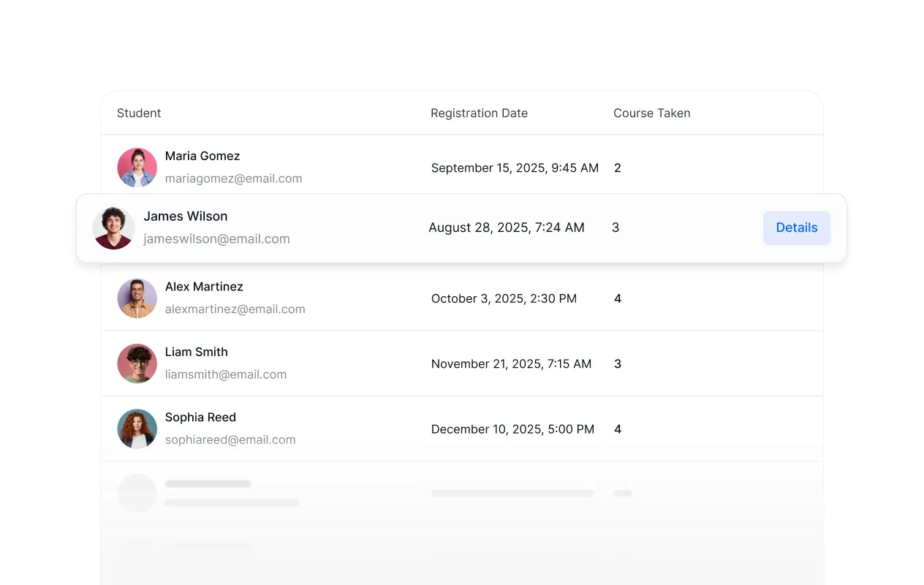Click the jameswilson@email.com address
The image size is (924, 585).
[x=216, y=239]
